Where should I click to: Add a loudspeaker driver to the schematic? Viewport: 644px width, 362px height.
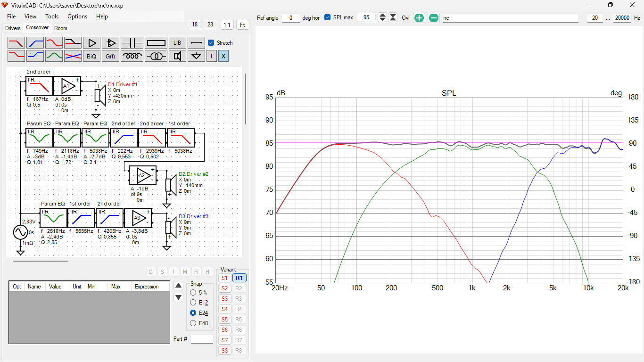click(177, 56)
